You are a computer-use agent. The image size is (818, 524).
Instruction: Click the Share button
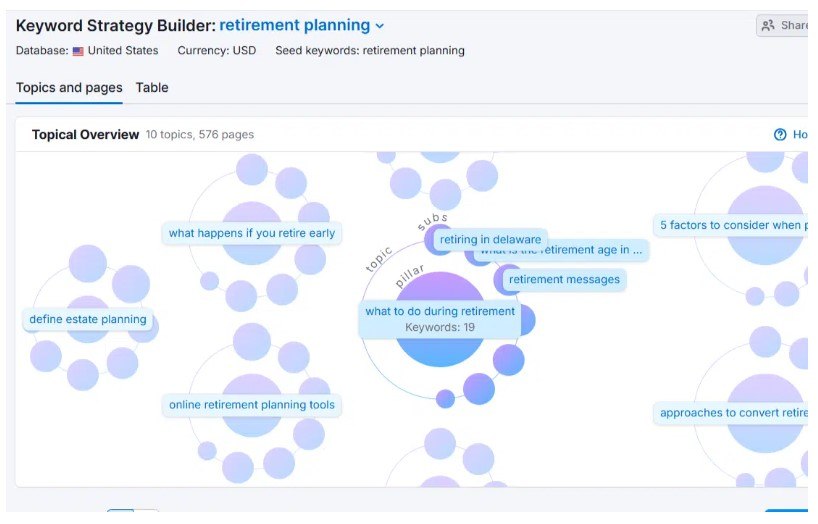783,25
